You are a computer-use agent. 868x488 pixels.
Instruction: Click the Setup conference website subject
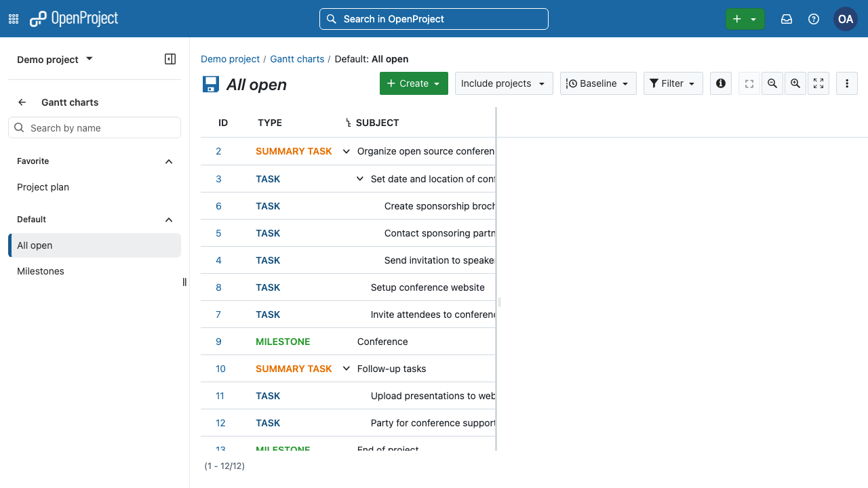(428, 287)
